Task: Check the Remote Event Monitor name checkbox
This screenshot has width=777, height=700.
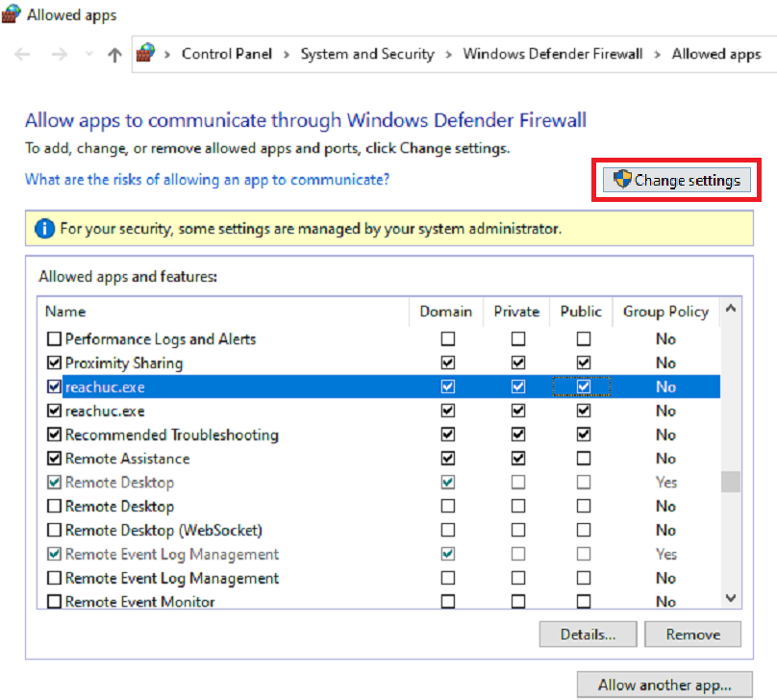Action: pos(54,601)
